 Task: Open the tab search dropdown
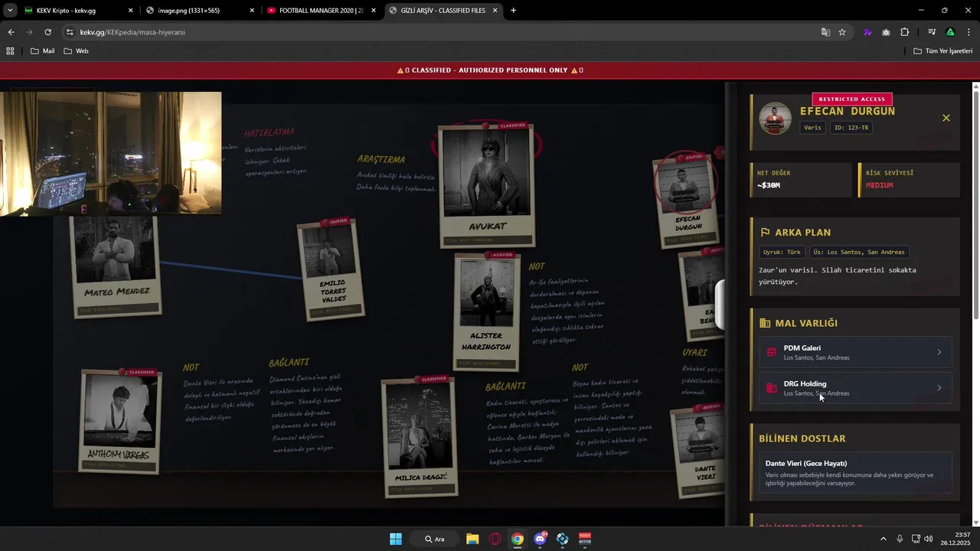(x=10, y=11)
